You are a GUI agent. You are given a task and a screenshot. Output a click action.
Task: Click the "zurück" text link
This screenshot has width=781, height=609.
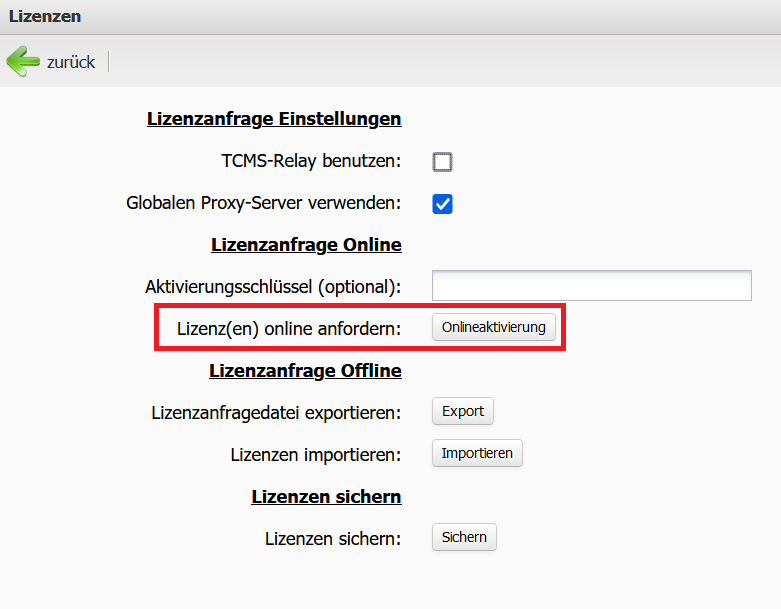point(70,62)
